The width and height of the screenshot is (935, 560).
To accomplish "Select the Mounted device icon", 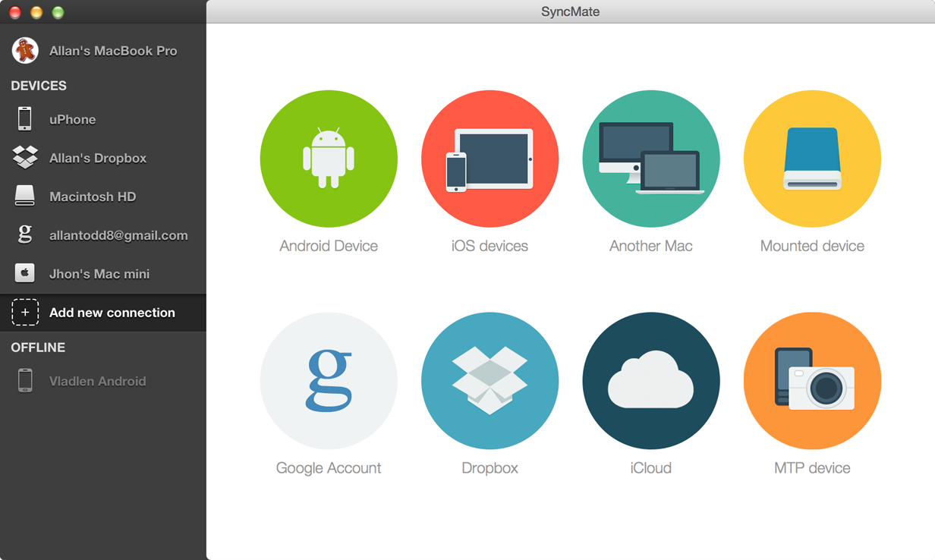I will click(811, 159).
